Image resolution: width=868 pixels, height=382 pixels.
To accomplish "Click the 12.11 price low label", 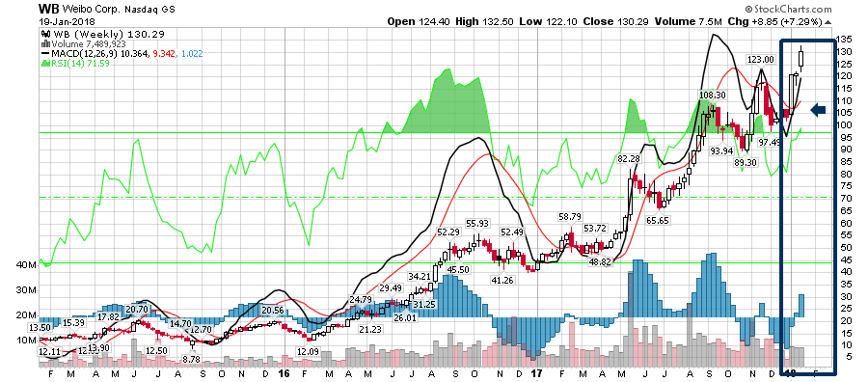I will [50, 351].
